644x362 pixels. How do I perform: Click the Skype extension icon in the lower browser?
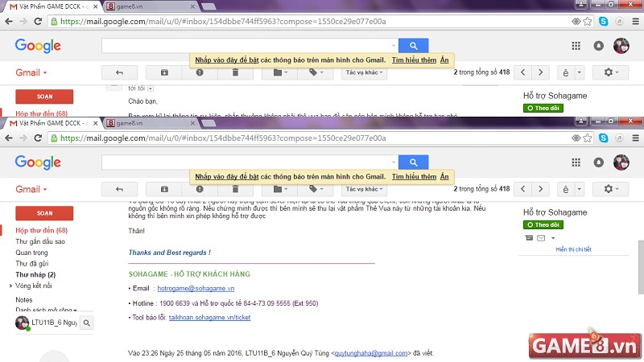[603, 138]
